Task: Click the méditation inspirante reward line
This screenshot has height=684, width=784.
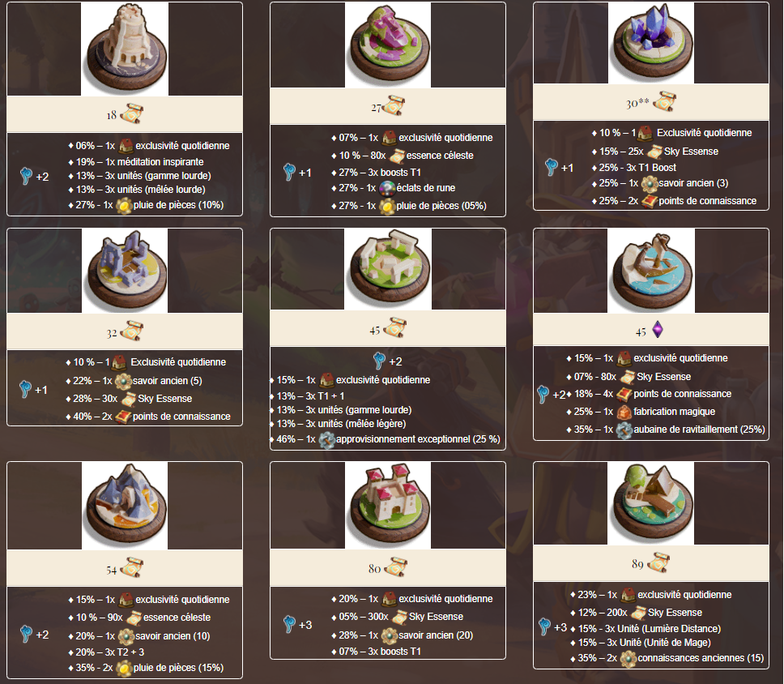Action: coord(136,162)
